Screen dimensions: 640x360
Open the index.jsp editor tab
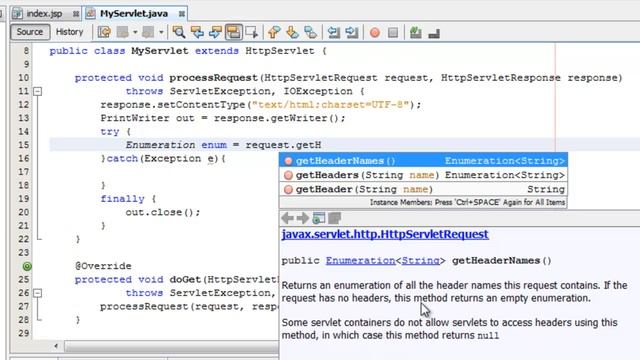coord(44,13)
